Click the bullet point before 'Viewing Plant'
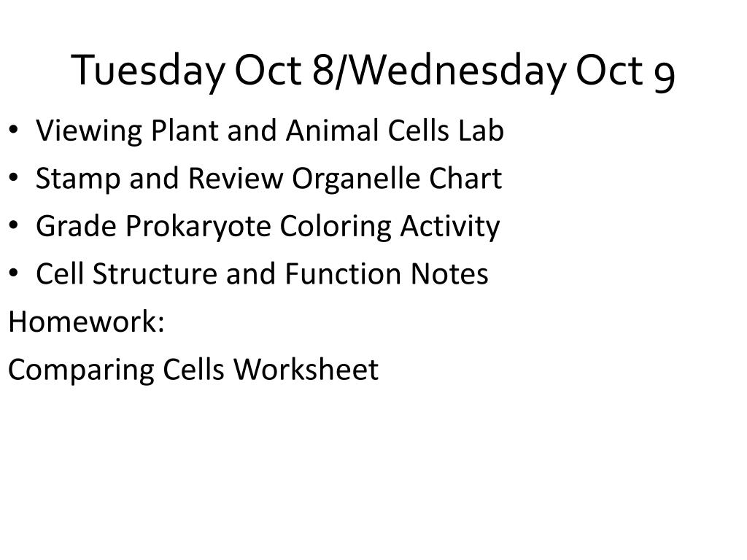This screenshot has width=747, height=560. tap(13, 130)
